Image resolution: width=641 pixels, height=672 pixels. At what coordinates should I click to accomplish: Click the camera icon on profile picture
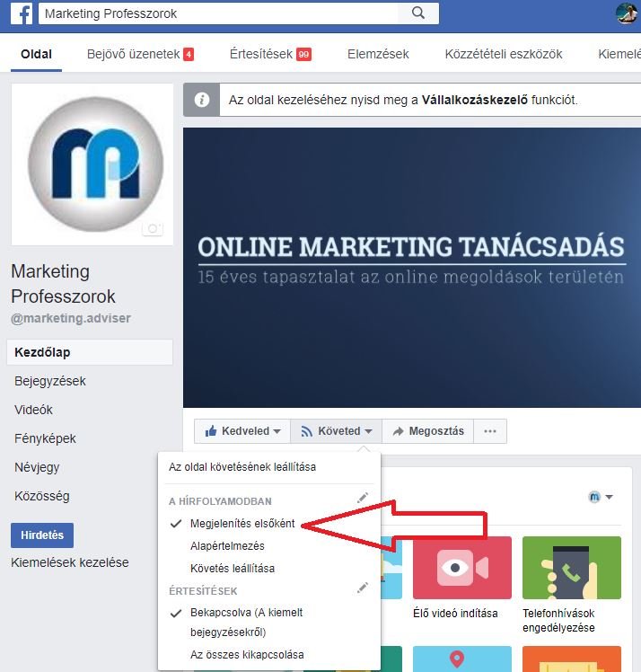pos(153,229)
